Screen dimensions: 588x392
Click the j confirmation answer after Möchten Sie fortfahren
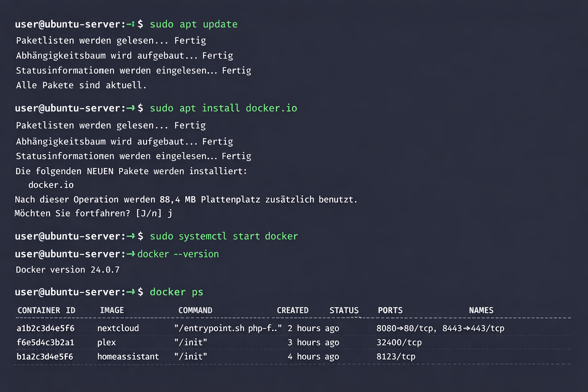pyautogui.click(x=170, y=213)
